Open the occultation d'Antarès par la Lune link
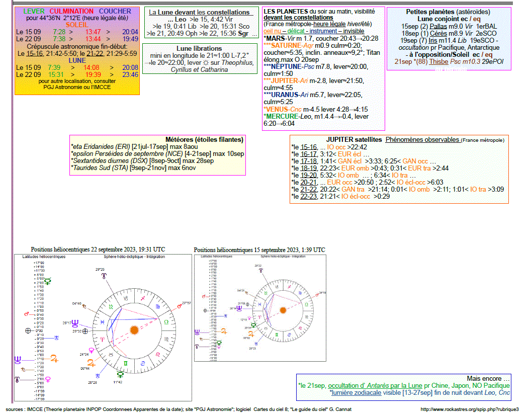The width and height of the screenshot is (532, 416). (x=375, y=386)
